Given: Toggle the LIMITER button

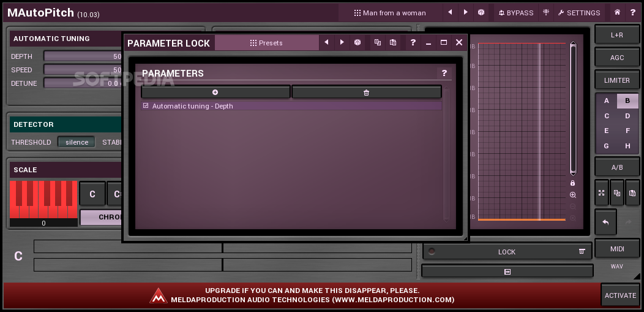Looking at the screenshot, I should click(x=617, y=80).
